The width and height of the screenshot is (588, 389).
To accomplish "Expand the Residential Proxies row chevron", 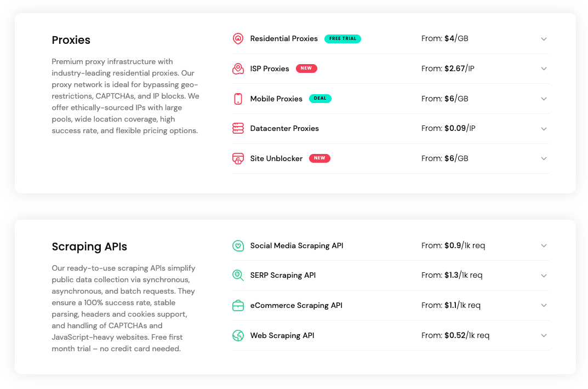I will tap(544, 39).
